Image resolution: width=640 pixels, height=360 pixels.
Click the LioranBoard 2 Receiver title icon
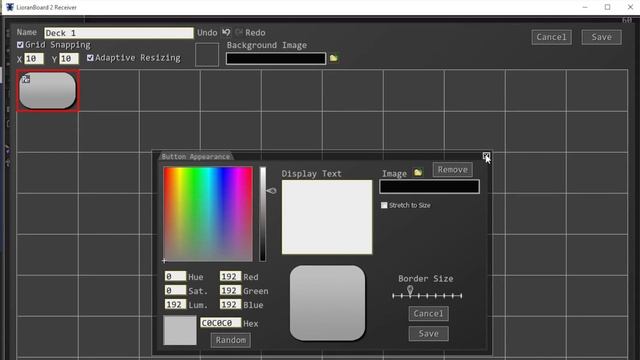point(10,7)
